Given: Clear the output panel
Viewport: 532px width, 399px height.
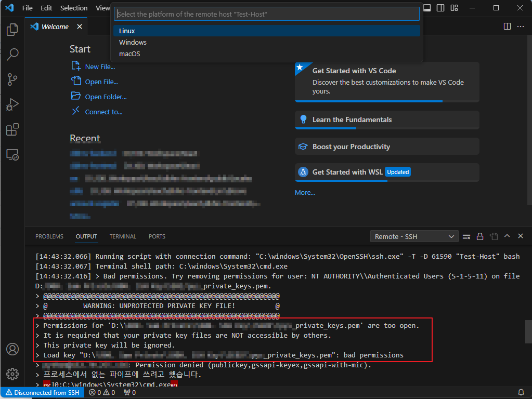Looking at the screenshot, I should point(466,236).
